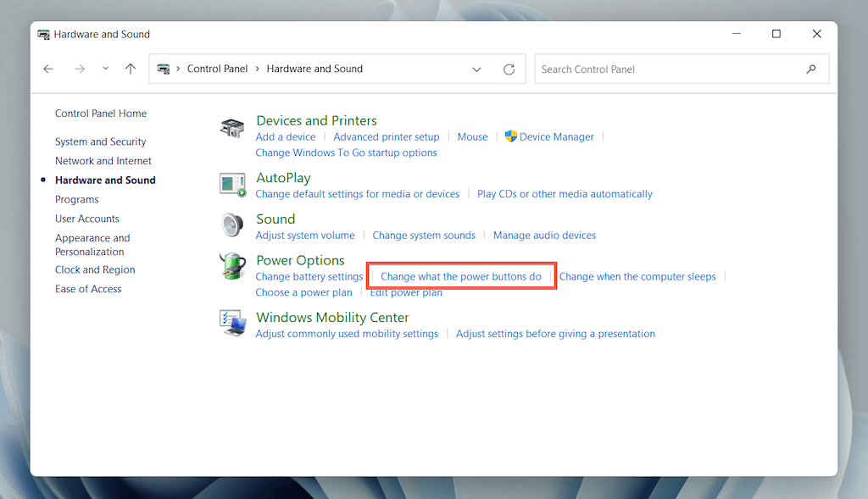
Task: Click the Sound speaker icon
Action: 232,225
